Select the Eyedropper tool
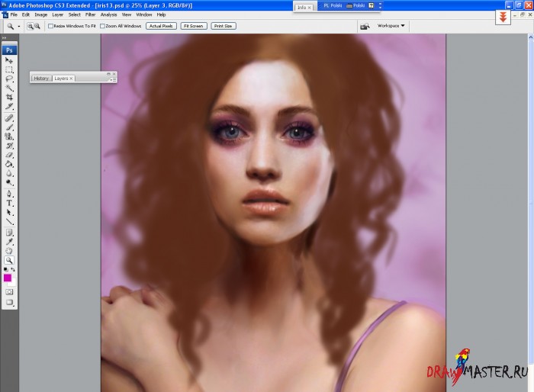Screen dimensions: 534x392 click(9, 243)
